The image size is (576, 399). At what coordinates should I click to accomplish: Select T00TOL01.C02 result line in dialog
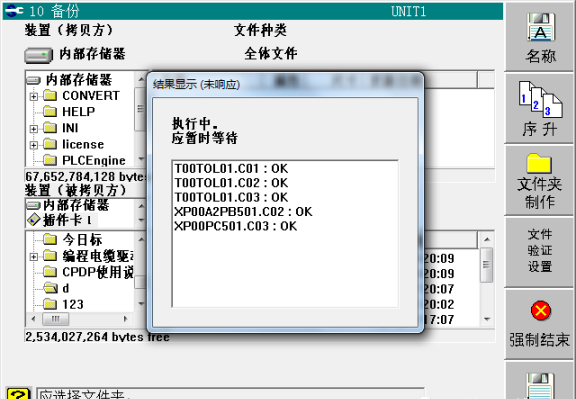[231, 183]
